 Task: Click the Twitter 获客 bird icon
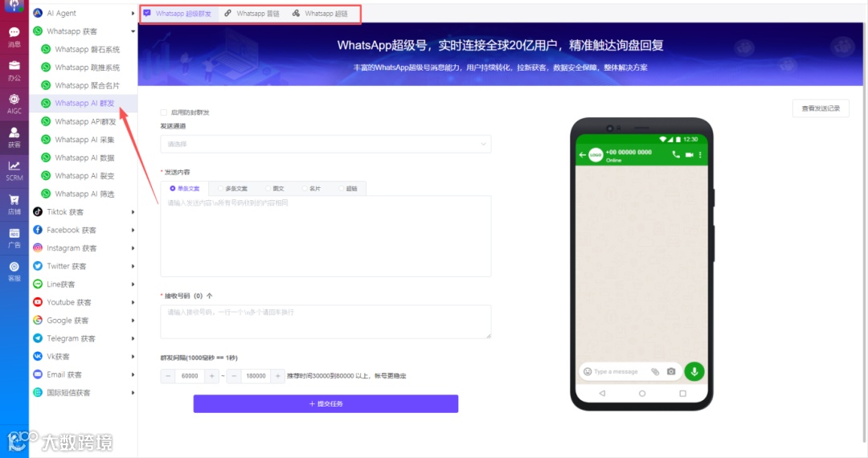coord(38,266)
